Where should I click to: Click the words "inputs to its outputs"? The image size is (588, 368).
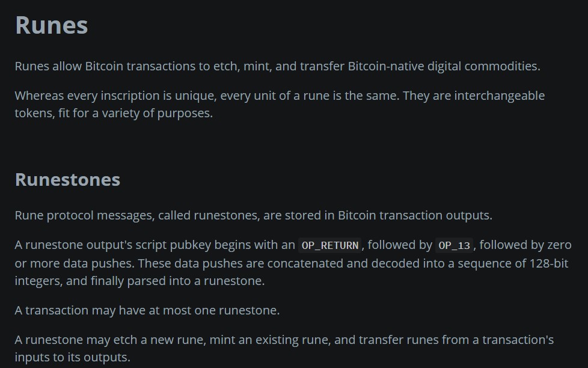click(72, 357)
